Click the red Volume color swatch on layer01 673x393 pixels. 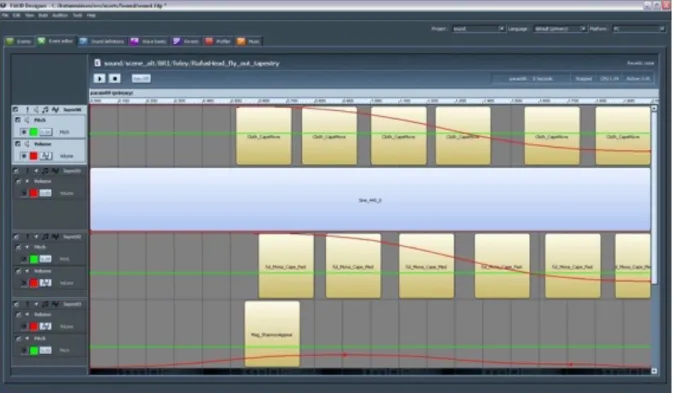33,193
